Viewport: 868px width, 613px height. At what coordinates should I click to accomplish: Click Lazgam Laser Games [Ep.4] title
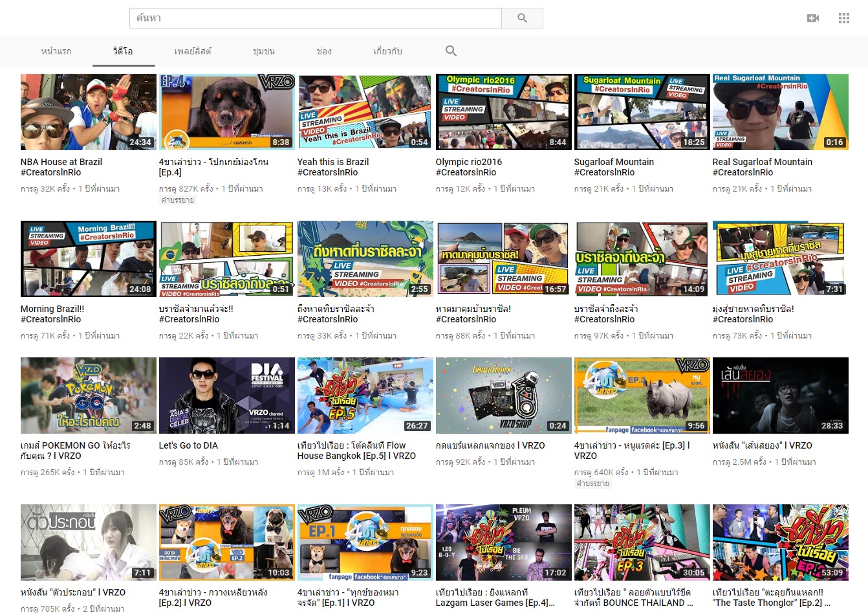pos(495,597)
